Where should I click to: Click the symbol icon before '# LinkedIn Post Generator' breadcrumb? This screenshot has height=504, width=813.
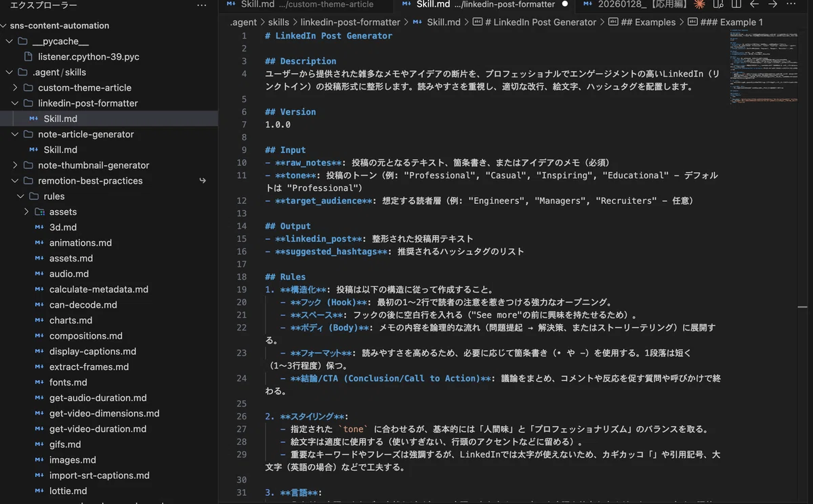[x=477, y=22]
